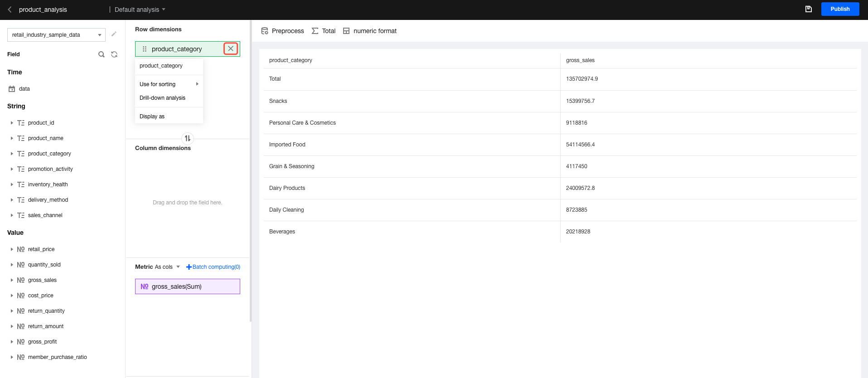Open the Default analysis dropdown
The height and width of the screenshot is (378, 868).
[x=140, y=10]
